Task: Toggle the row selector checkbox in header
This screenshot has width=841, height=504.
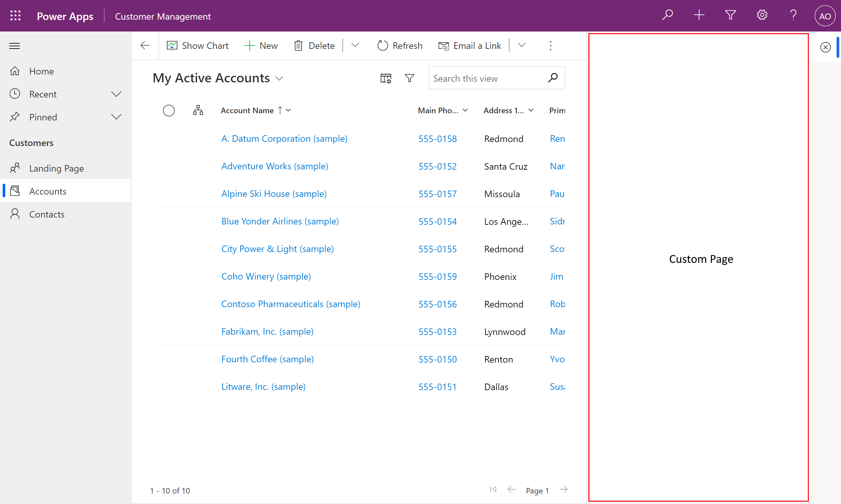Action: (169, 110)
